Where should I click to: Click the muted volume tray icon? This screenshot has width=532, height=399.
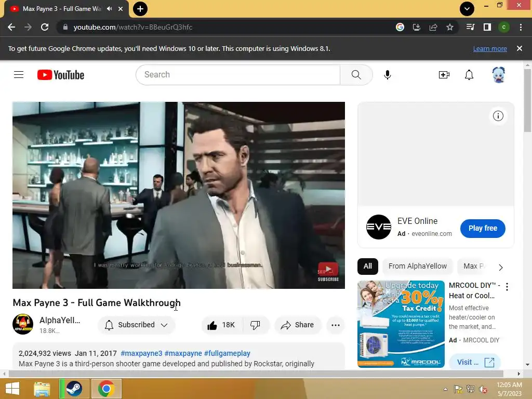coord(483,389)
